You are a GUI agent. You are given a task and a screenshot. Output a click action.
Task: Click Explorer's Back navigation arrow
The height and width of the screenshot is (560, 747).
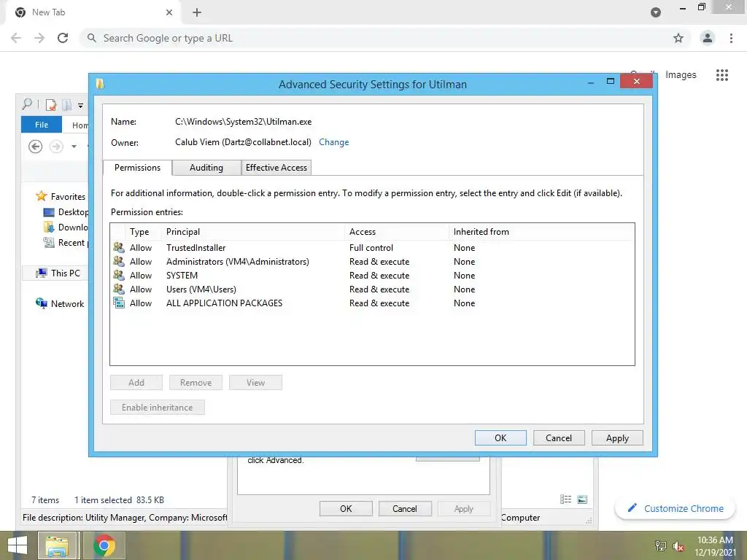tap(35, 146)
